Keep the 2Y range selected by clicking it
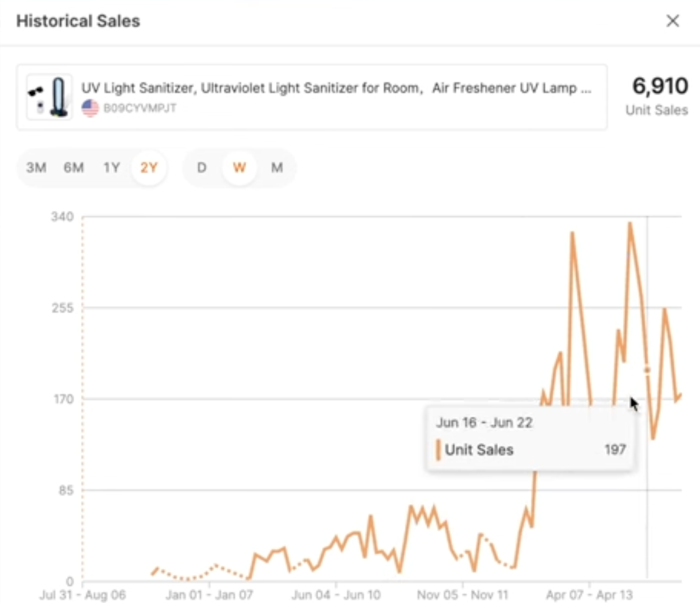The width and height of the screenshot is (700, 603). [x=149, y=167]
